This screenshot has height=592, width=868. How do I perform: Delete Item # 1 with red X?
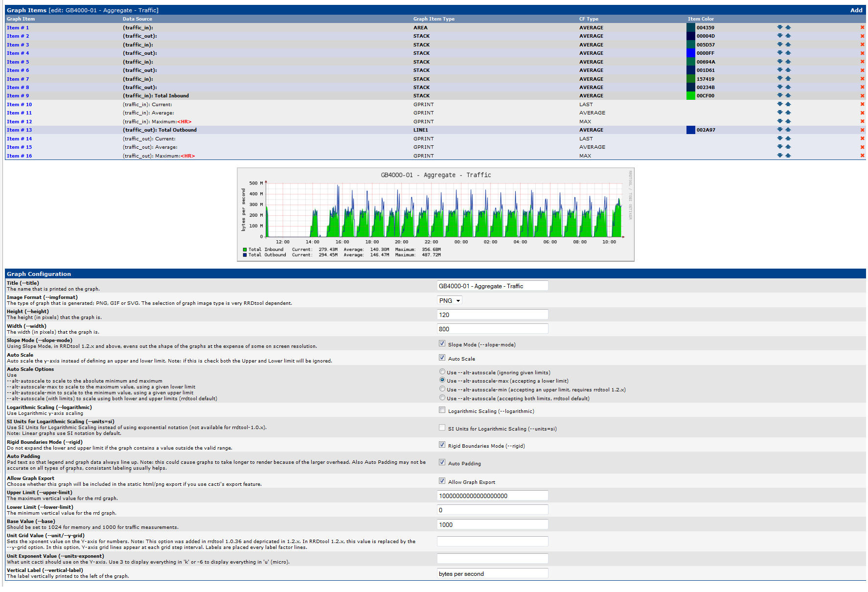pyautogui.click(x=862, y=27)
